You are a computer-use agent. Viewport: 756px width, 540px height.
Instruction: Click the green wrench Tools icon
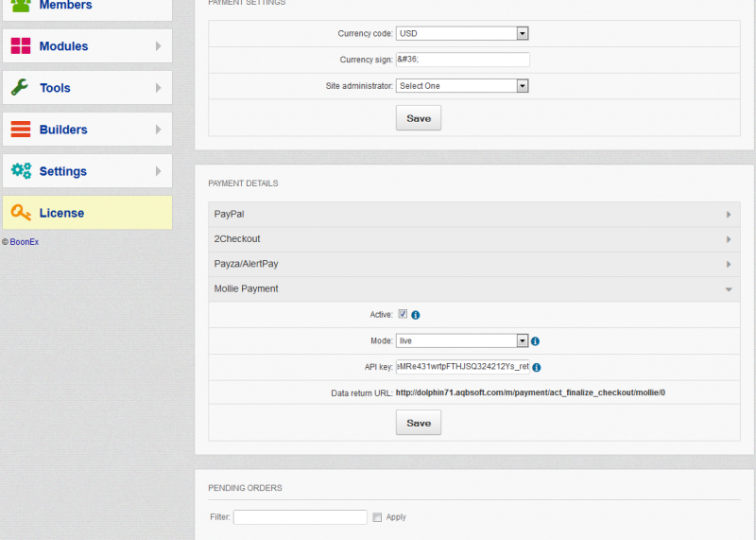pyautogui.click(x=20, y=87)
